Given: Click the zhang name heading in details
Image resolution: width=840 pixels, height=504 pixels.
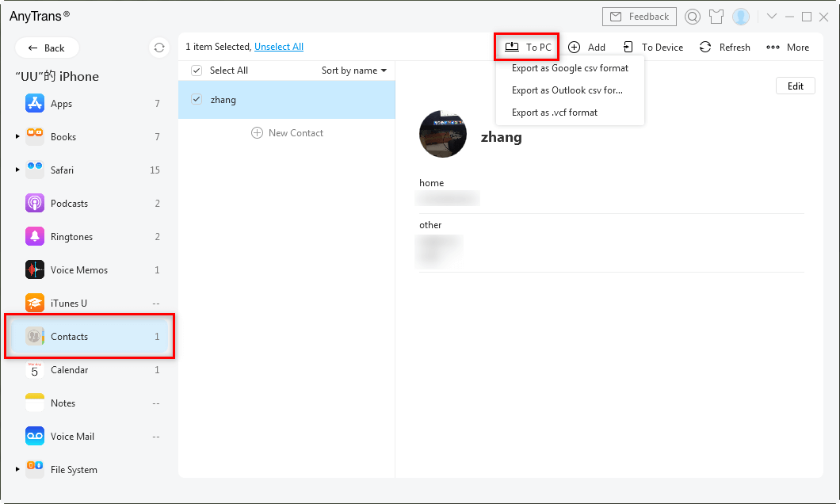Looking at the screenshot, I should (501, 137).
